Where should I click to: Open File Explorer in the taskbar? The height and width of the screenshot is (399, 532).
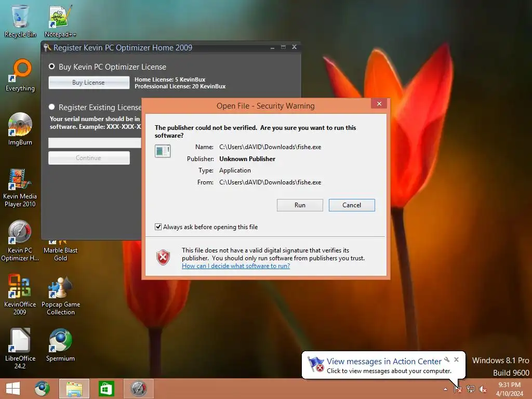pyautogui.click(x=74, y=389)
